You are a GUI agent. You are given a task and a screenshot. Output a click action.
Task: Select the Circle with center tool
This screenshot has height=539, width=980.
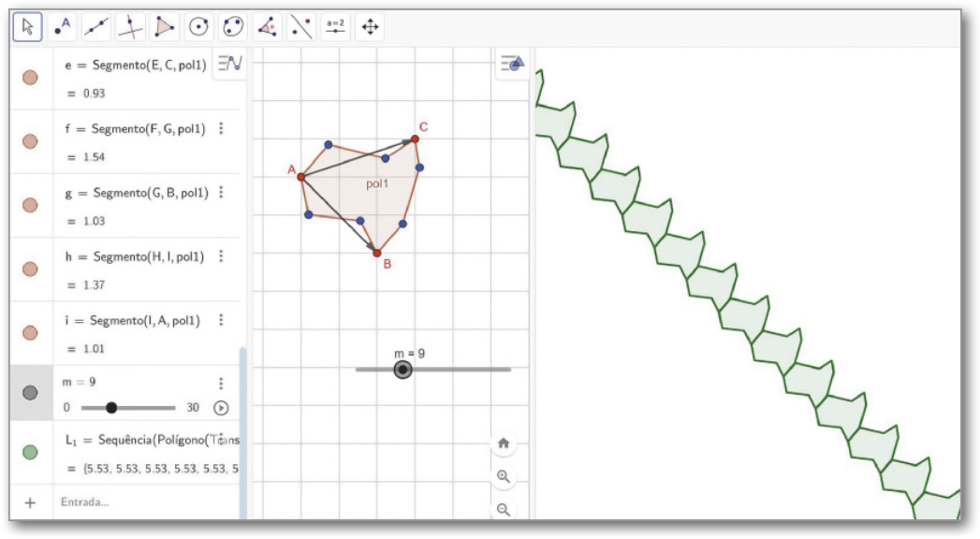click(198, 27)
